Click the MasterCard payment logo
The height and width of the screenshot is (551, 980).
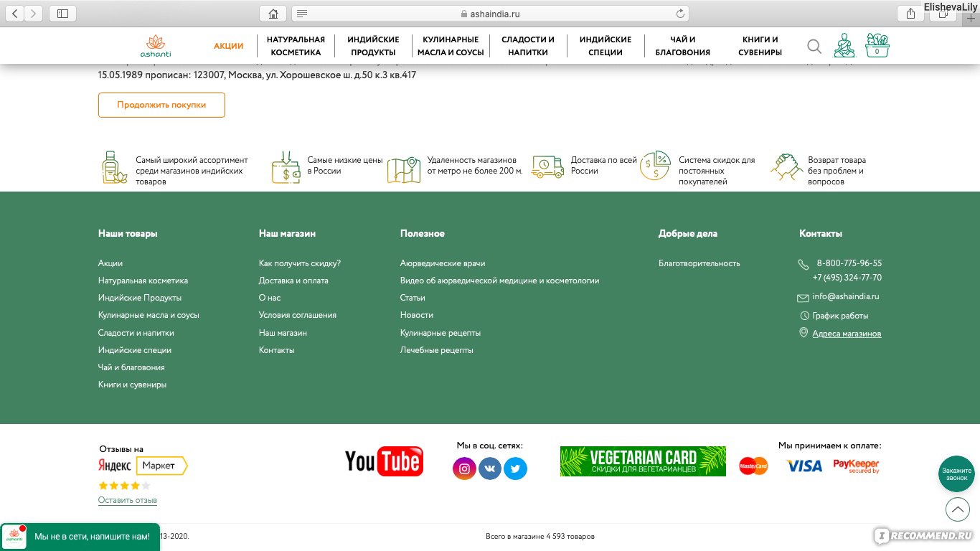click(x=753, y=466)
